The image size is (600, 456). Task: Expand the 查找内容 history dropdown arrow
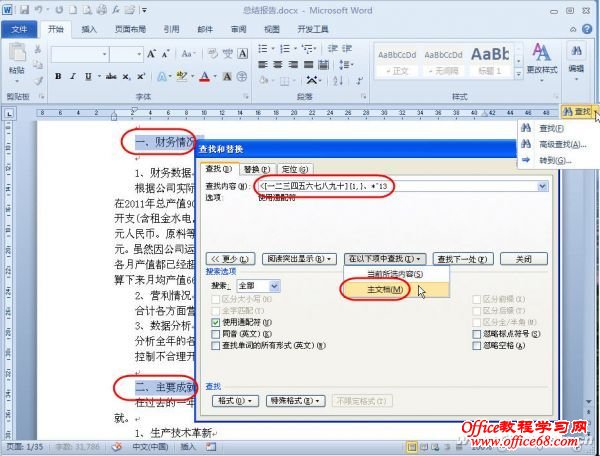(x=542, y=186)
